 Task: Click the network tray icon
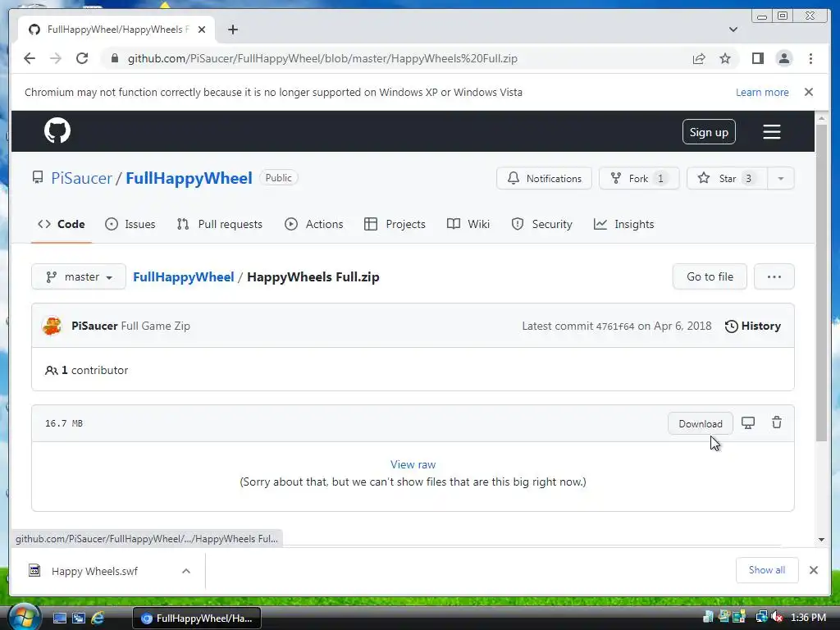pyautogui.click(x=760, y=617)
